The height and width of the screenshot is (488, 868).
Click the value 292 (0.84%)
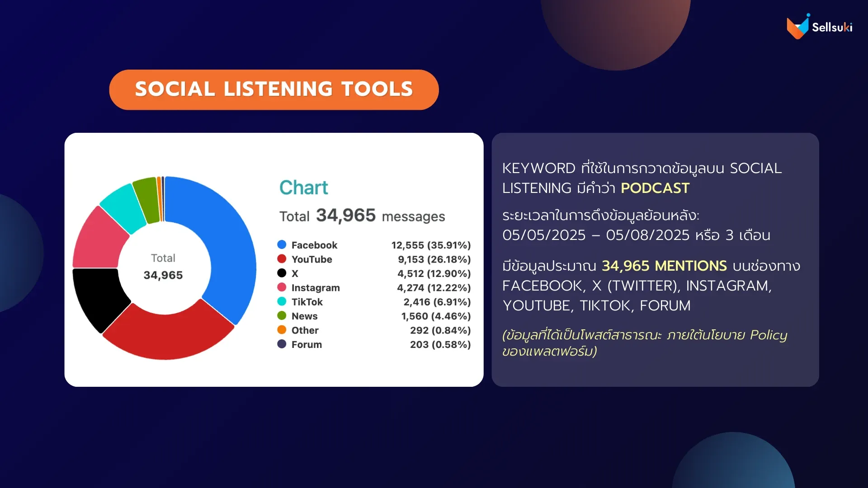(x=440, y=330)
